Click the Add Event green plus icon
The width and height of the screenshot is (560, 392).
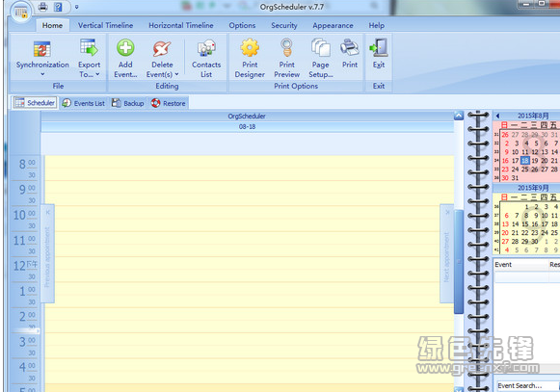(125, 47)
